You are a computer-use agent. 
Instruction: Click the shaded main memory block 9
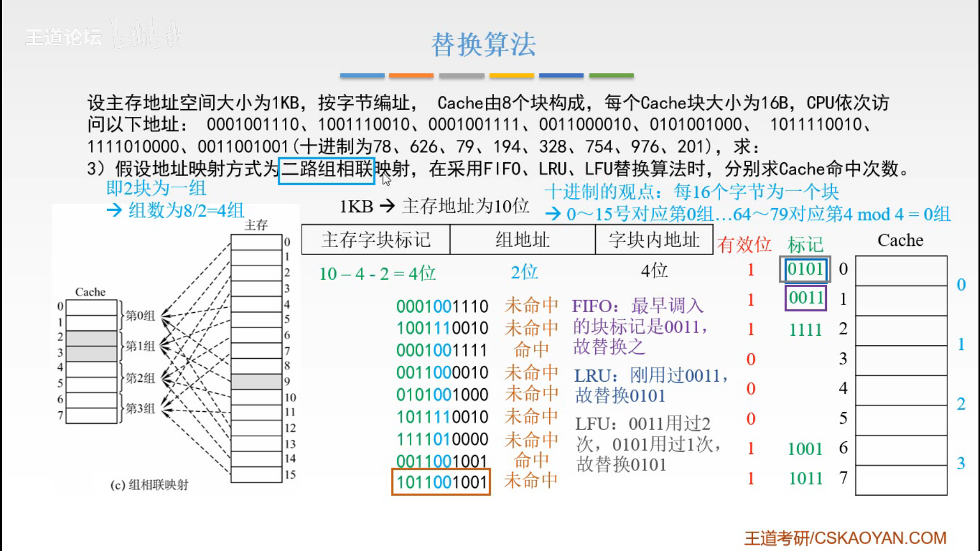256,381
